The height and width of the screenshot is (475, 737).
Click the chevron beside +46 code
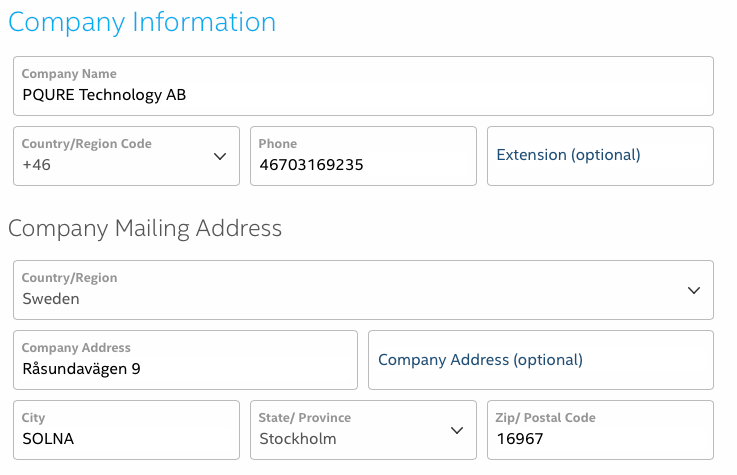tap(220, 156)
